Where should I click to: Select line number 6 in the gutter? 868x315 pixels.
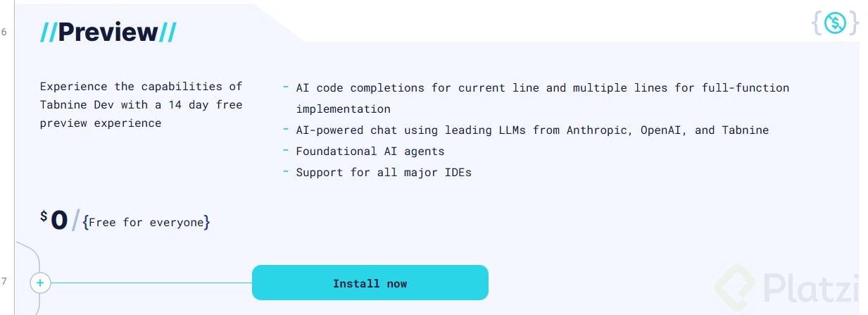click(x=4, y=32)
